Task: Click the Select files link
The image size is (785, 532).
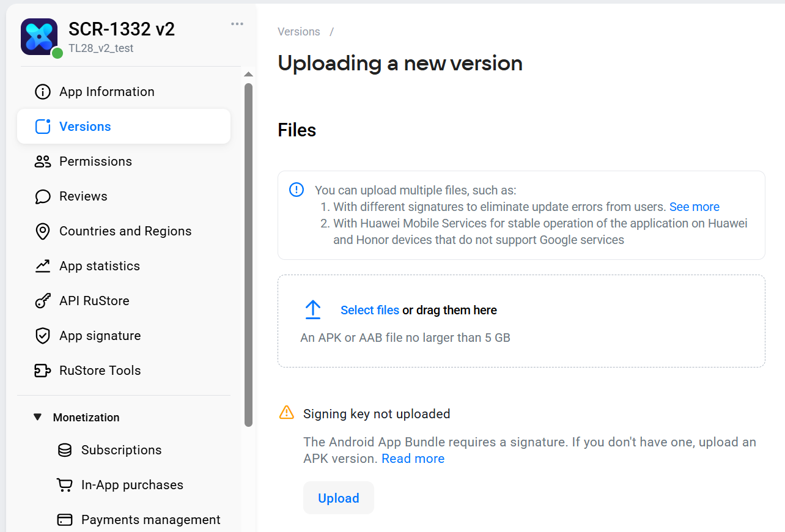Action: tap(370, 310)
